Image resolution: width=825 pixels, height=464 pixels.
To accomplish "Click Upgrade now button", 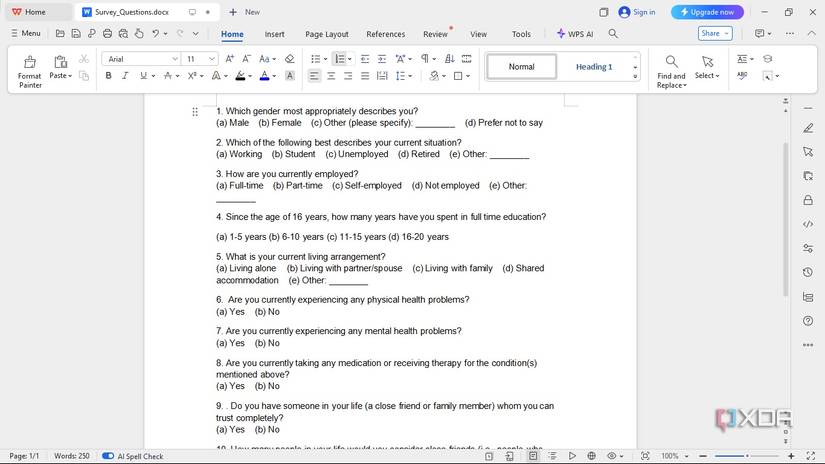I will click(x=707, y=12).
